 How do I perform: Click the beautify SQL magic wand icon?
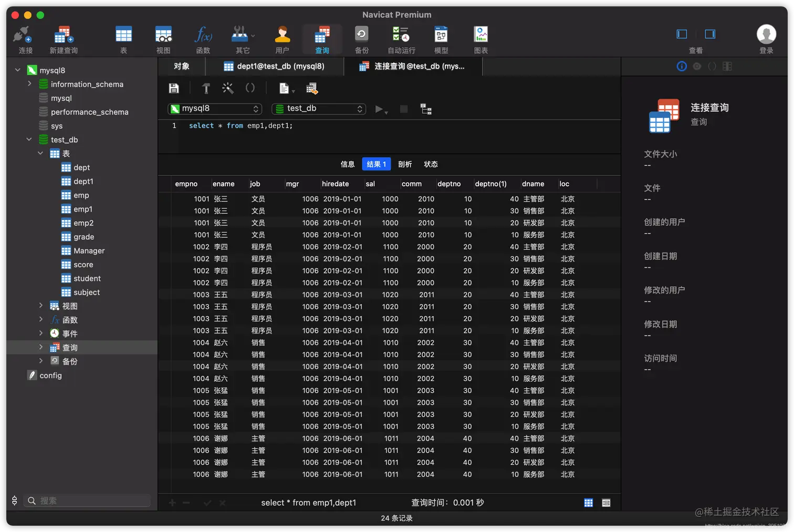coord(228,88)
